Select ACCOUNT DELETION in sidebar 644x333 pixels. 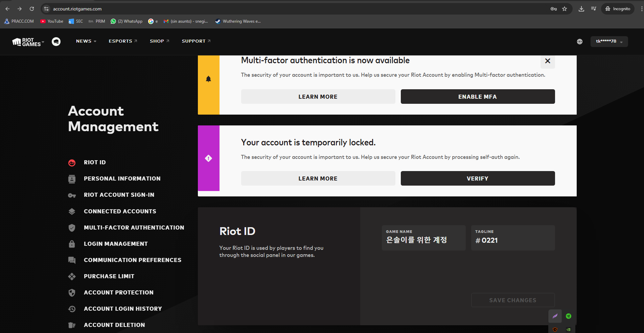[x=114, y=325]
